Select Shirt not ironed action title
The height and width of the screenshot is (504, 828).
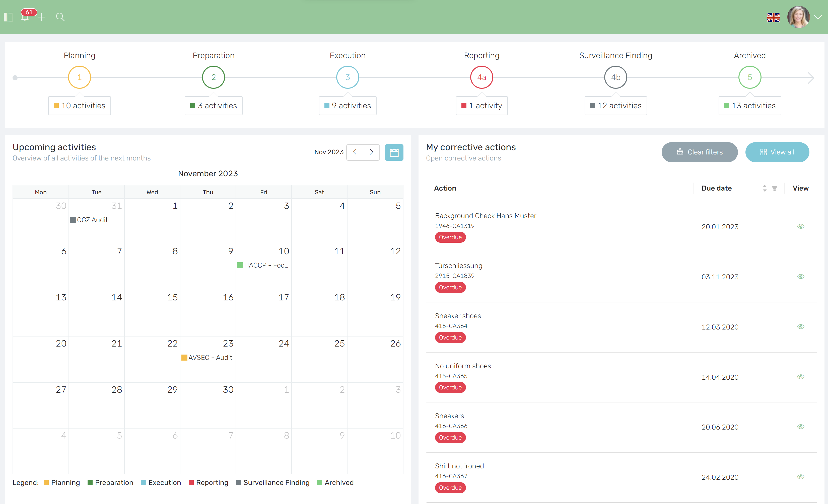tap(459, 466)
